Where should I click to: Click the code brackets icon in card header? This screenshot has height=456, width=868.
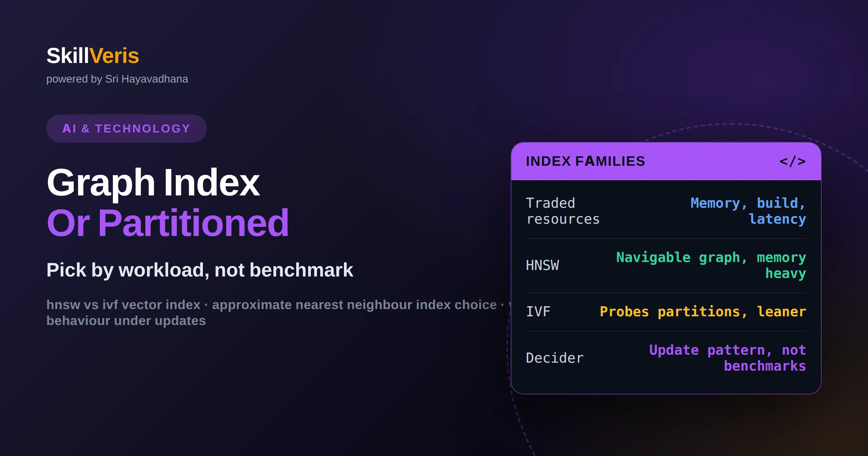pos(792,161)
